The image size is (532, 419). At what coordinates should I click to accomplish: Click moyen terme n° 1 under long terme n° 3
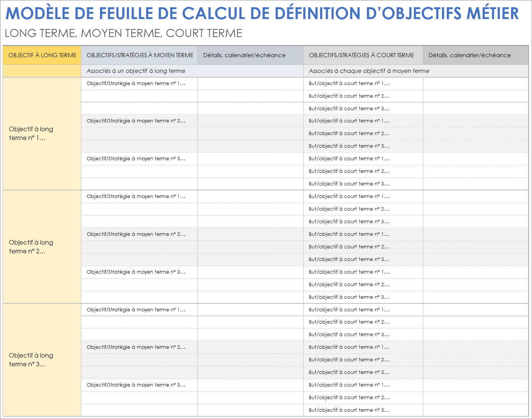(139, 310)
